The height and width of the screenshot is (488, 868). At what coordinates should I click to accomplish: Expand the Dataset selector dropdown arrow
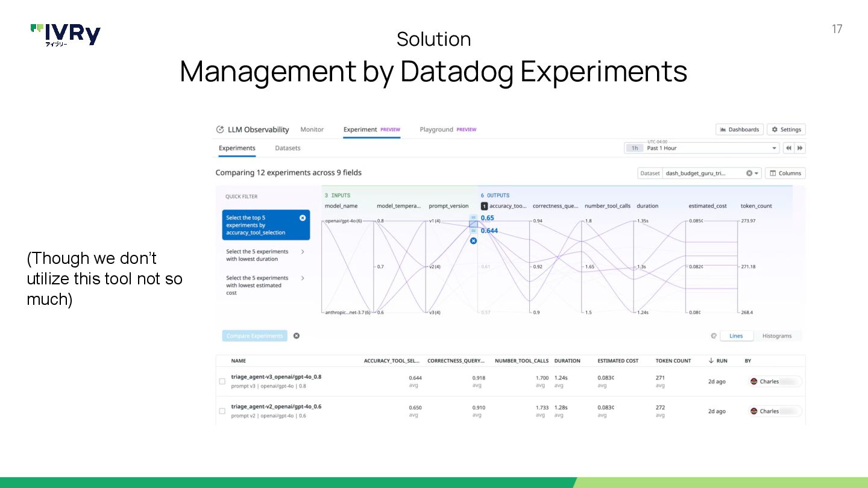point(756,174)
